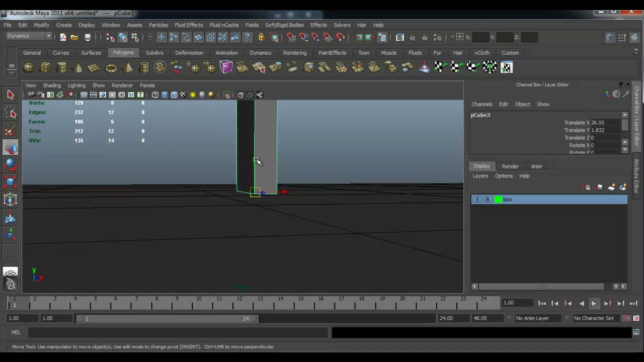The image size is (644, 362).
Task: Toggle visibility V of box layer
Action: [477, 200]
